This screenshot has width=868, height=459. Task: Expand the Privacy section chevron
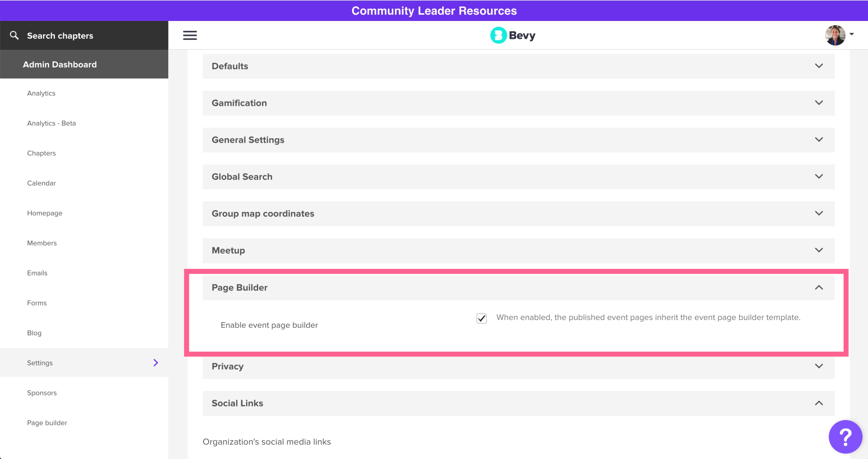click(x=819, y=366)
